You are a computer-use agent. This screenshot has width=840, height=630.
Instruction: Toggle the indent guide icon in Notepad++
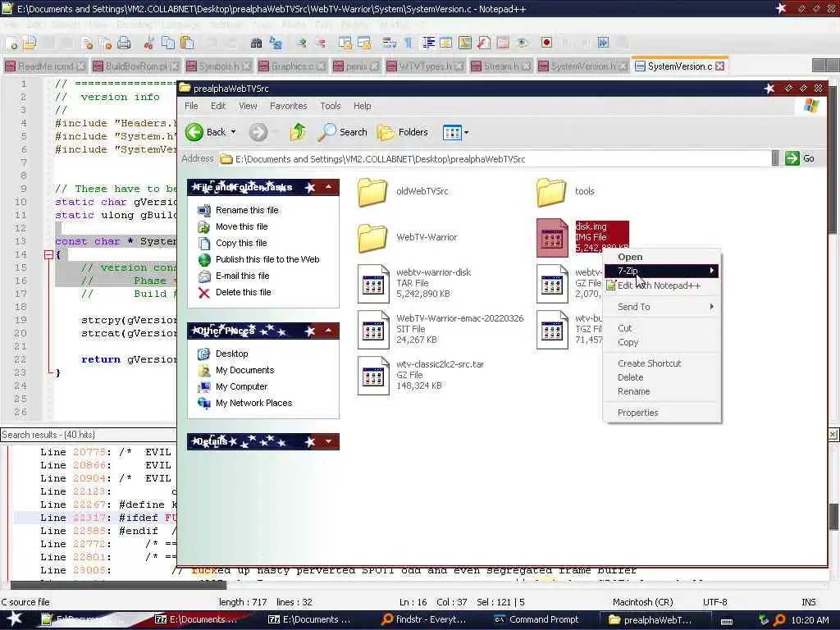[428, 43]
